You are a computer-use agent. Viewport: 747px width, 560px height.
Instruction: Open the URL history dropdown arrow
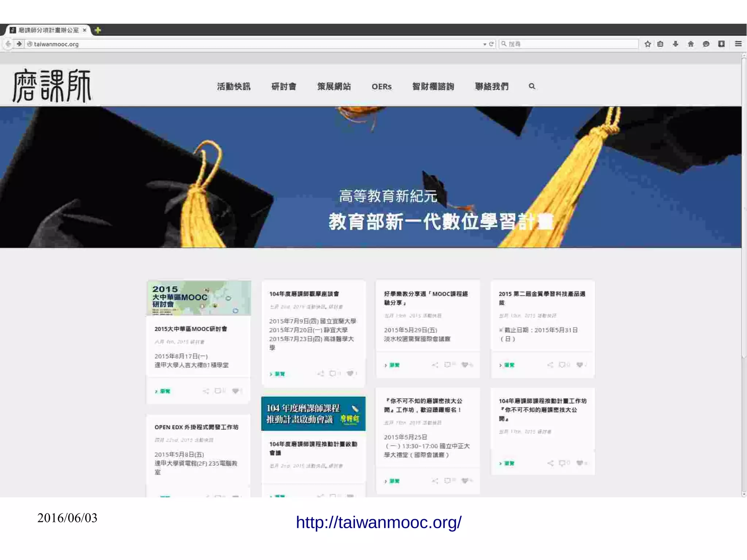tap(484, 45)
